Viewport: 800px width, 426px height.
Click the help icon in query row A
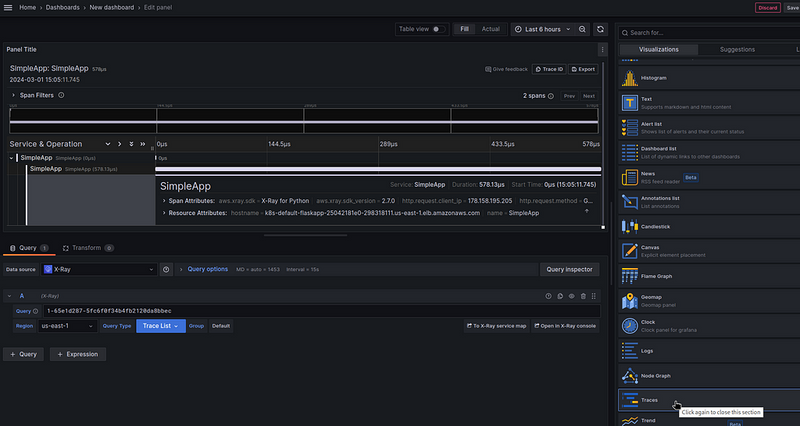coord(548,296)
